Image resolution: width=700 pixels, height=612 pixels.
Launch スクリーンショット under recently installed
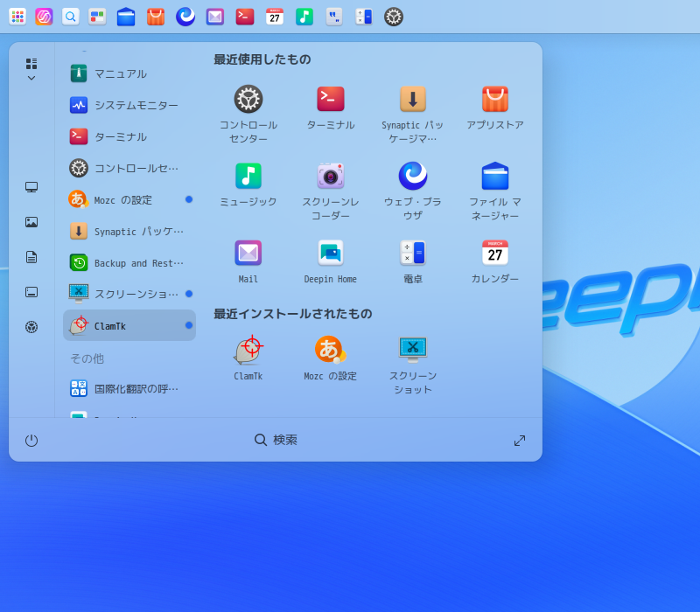click(x=412, y=365)
